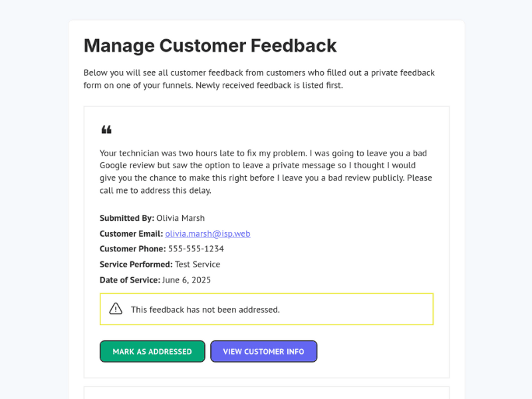
Task: Click the Customer Email label
Action: pyautogui.click(x=131, y=233)
